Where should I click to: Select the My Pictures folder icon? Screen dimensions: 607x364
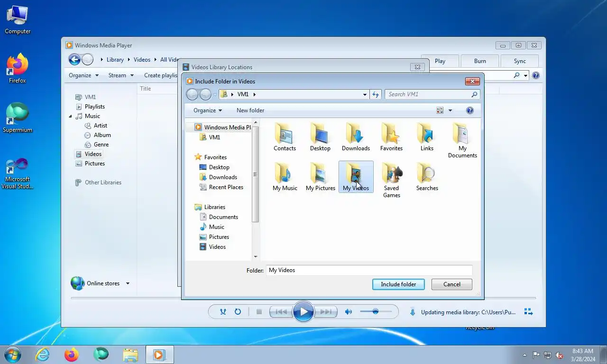pos(320,177)
